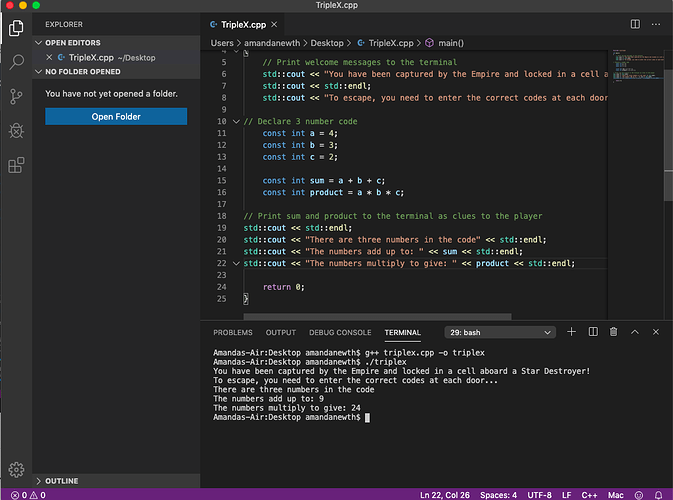Select the TripleX.cpp editor tab
The width and height of the screenshot is (673, 500).
(243, 24)
